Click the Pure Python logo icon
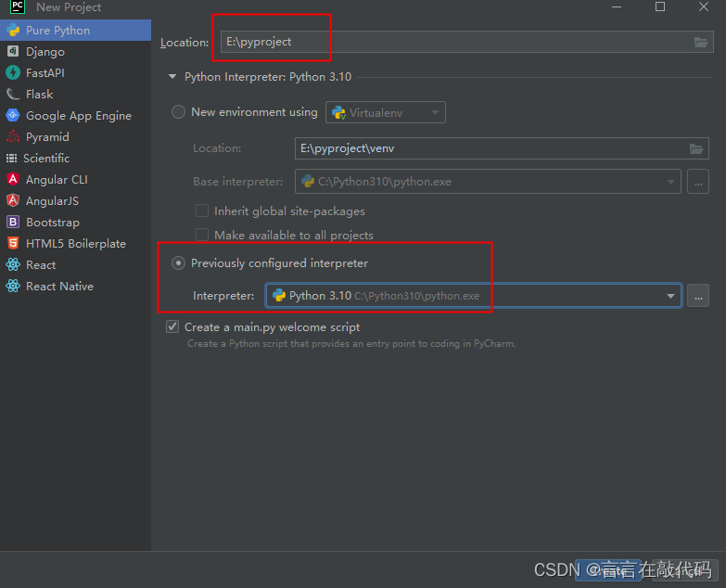726x588 pixels. click(13, 30)
